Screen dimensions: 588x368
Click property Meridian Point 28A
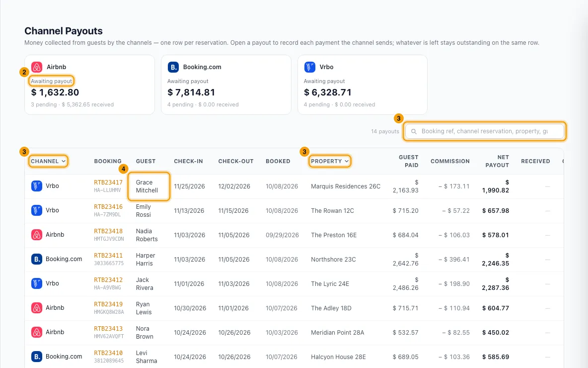pos(338,333)
